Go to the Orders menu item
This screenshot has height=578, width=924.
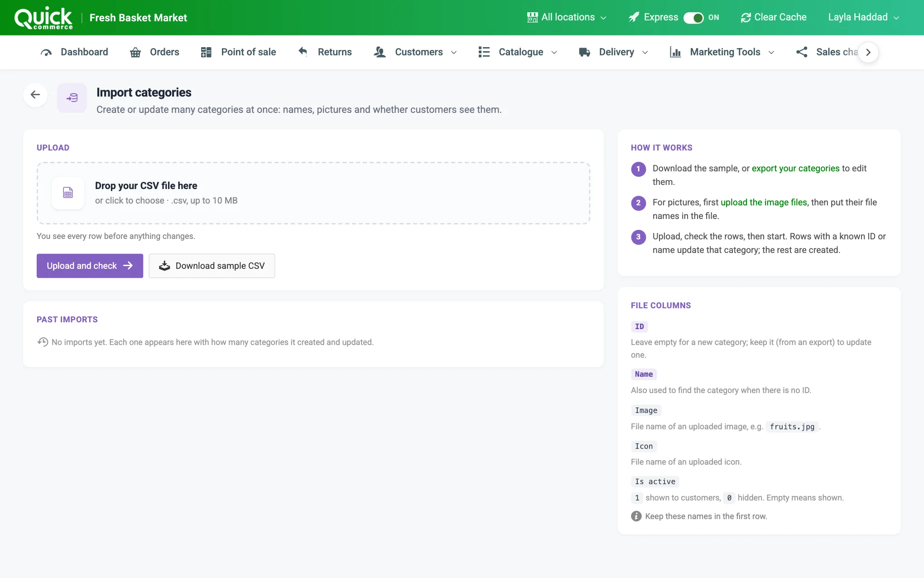[x=154, y=52]
